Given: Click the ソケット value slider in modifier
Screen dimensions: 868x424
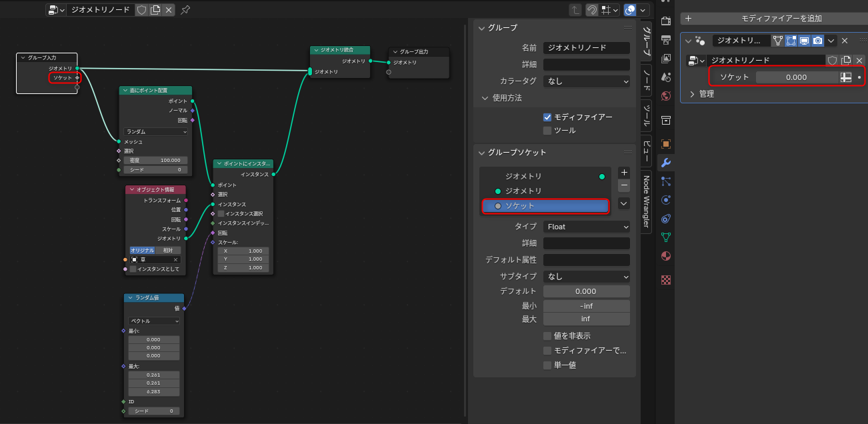Looking at the screenshot, I should click(x=796, y=77).
